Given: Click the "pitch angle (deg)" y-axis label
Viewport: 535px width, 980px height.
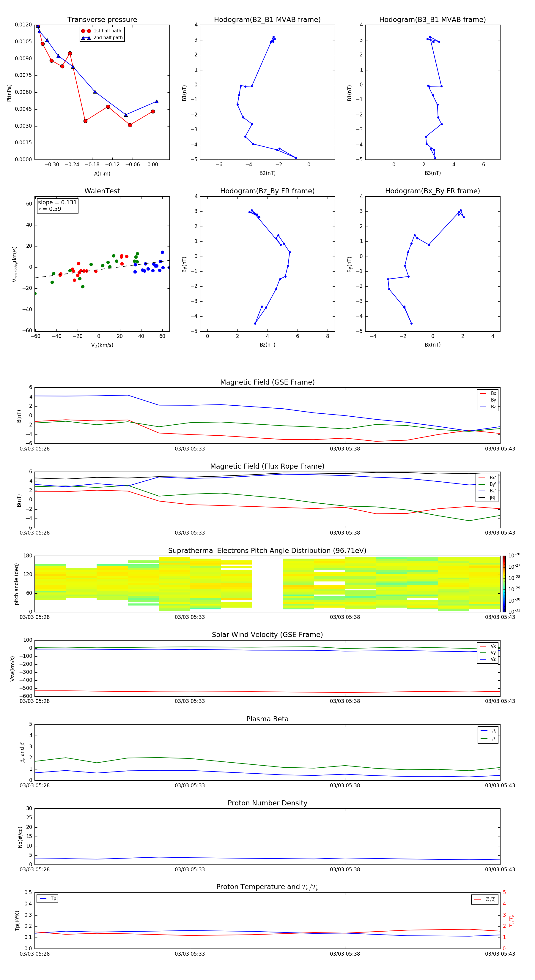Looking at the screenshot, I should (x=16, y=584).
